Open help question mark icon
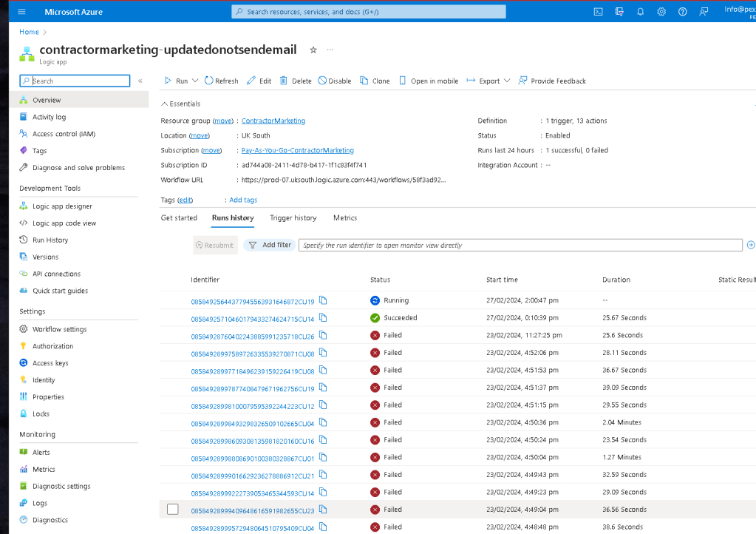756x534 pixels. click(683, 12)
